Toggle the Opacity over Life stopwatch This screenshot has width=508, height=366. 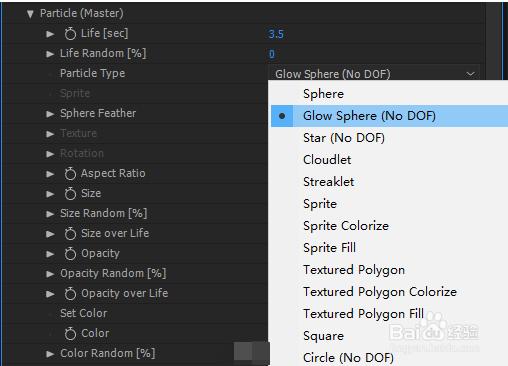click(70, 294)
